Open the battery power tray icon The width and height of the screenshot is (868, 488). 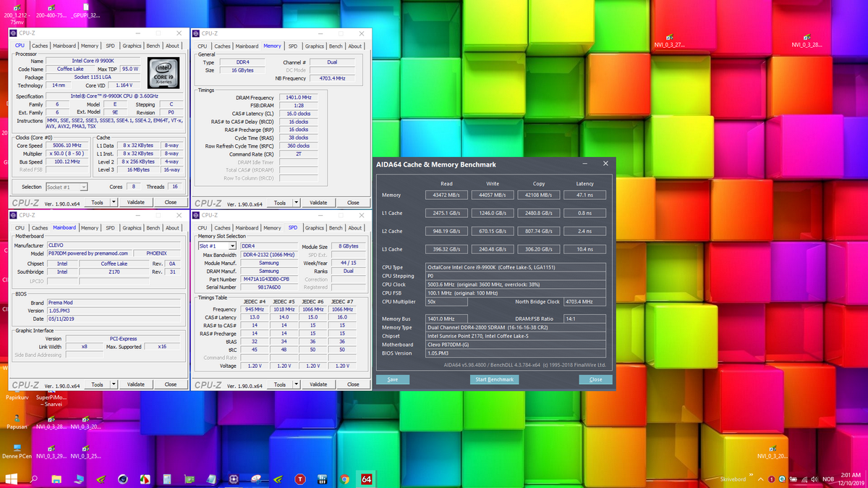793,479
